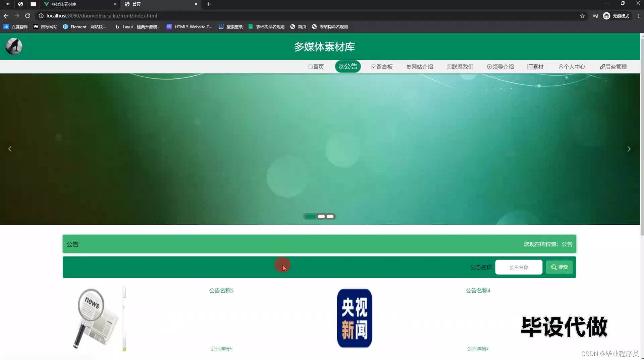Open the 素材 menu item
644x360 pixels.
[535, 66]
